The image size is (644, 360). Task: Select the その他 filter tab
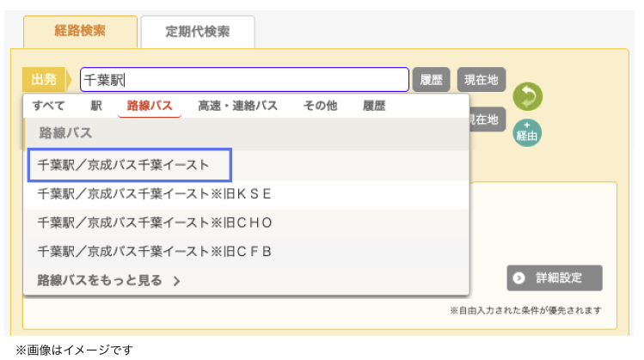pos(321,106)
